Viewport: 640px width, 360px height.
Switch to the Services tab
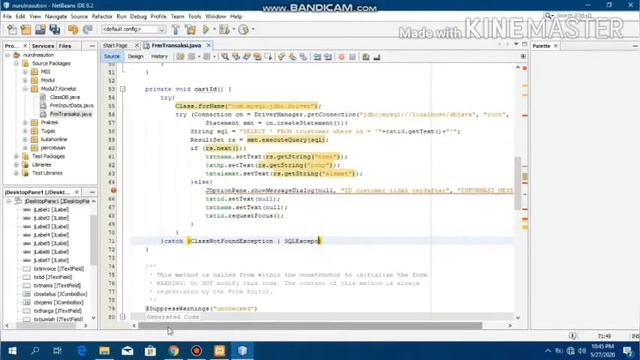coord(43,46)
